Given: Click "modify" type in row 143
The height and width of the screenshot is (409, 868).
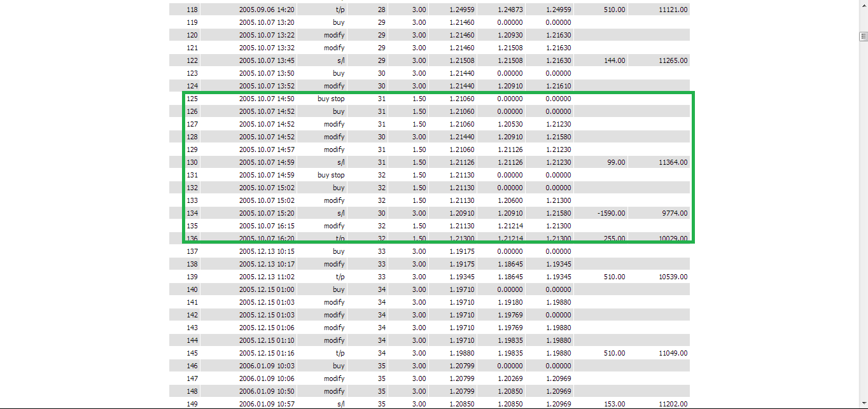Looking at the screenshot, I should [x=334, y=328].
